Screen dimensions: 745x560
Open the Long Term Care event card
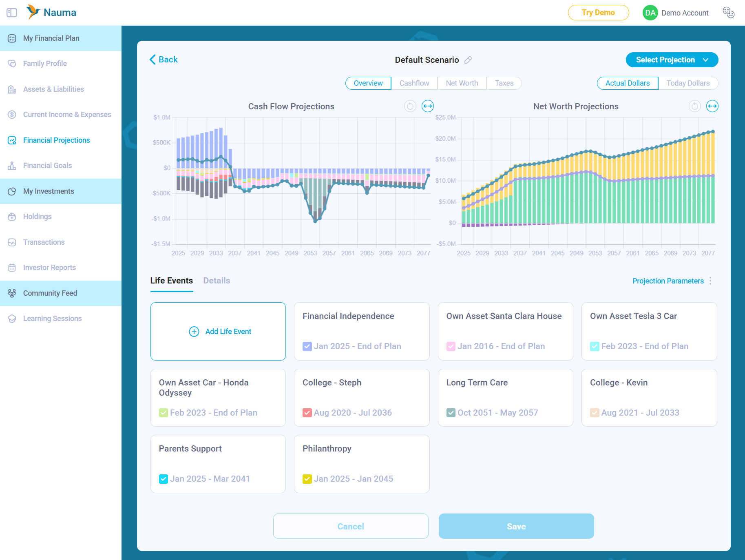(505, 397)
